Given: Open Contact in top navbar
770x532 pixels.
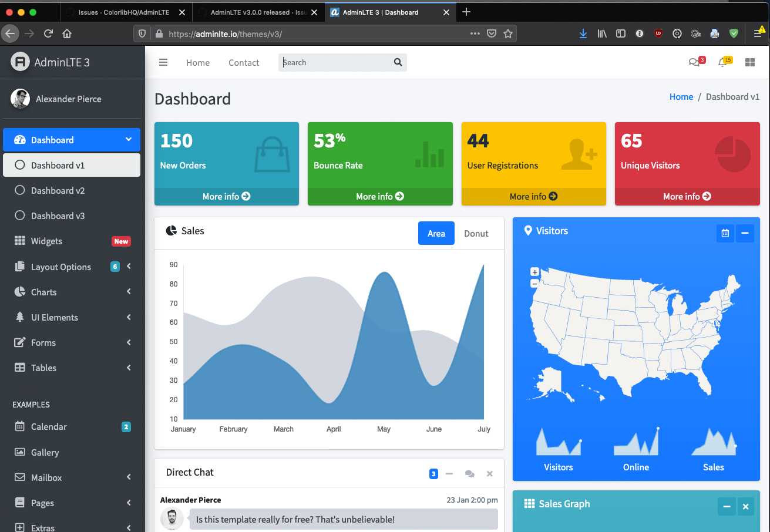Looking at the screenshot, I should 244,62.
